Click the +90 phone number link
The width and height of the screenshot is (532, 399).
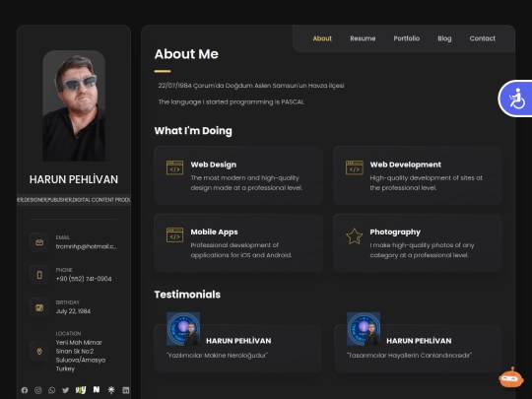tap(84, 279)
